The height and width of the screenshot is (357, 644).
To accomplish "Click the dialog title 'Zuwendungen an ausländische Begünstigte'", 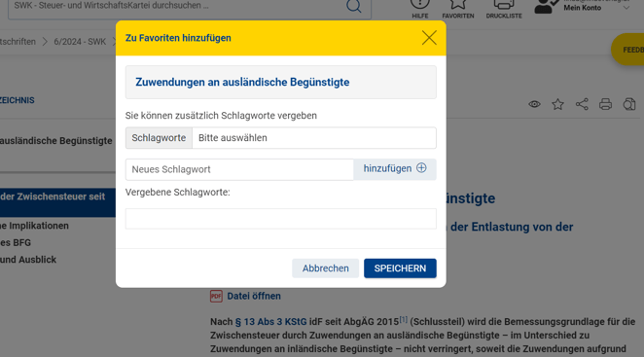I will click(242, 82).
